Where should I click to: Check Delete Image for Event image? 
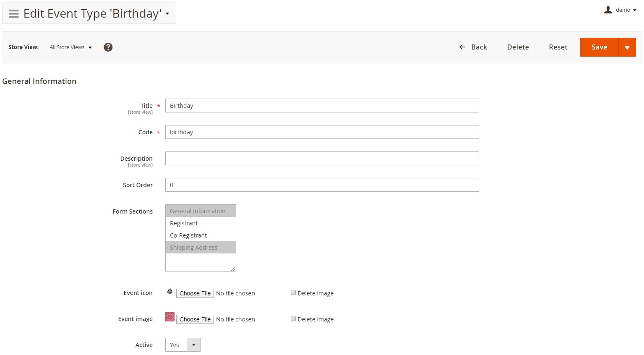(x=293, y=319)
